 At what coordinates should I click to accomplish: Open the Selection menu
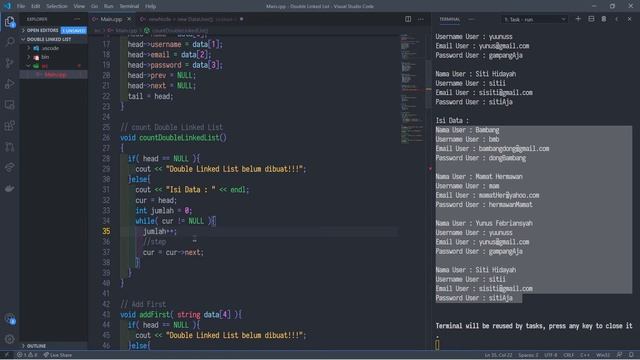click(57, 6)
